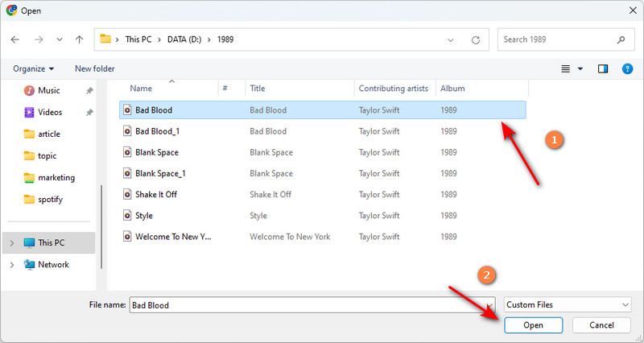Go forward with the Forward arrow

point(39,39)
